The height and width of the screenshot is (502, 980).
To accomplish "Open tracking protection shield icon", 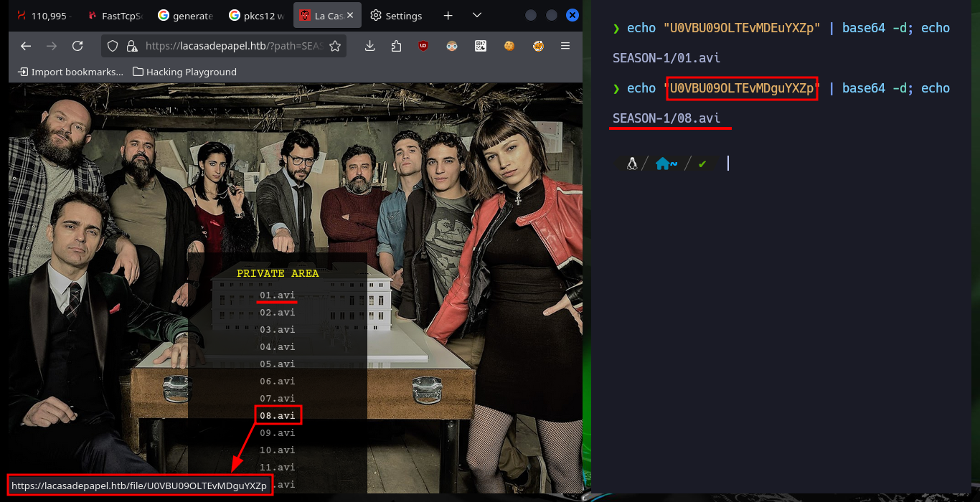I will tap(113, 46).
